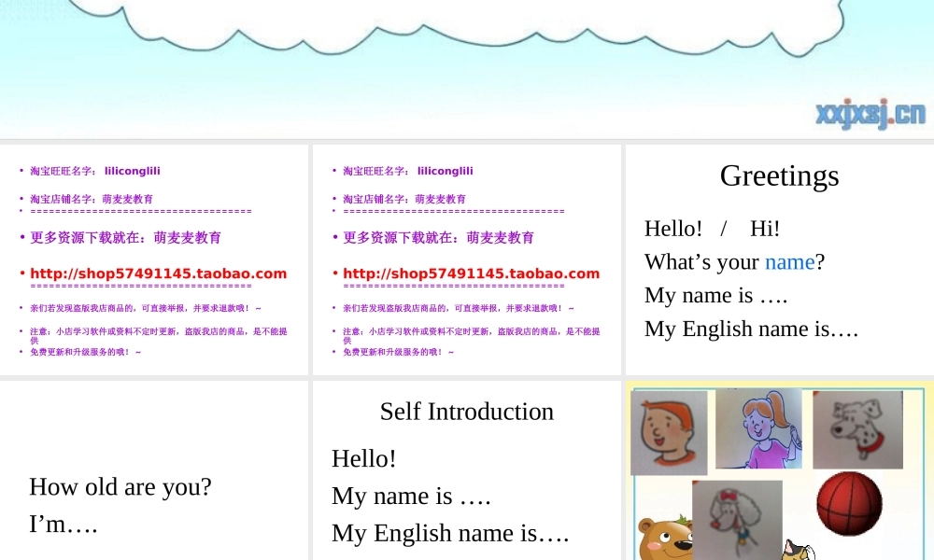
Task: Click the blue word "name" in Greetings
Action: point(789,262)
